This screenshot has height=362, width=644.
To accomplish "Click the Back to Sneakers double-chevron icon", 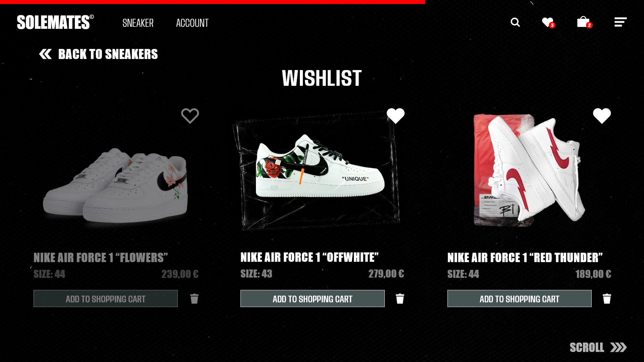I will [45, 54].
